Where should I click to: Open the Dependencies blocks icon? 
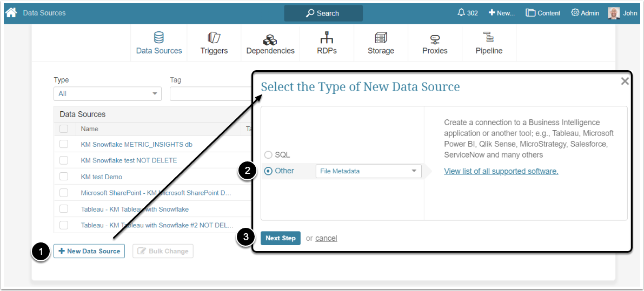pyautogui.click(x=270, y=39)
